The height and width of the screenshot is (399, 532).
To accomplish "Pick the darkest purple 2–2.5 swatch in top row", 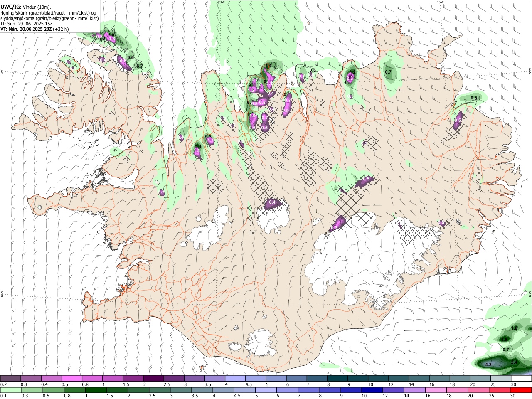I will (153, 379).
